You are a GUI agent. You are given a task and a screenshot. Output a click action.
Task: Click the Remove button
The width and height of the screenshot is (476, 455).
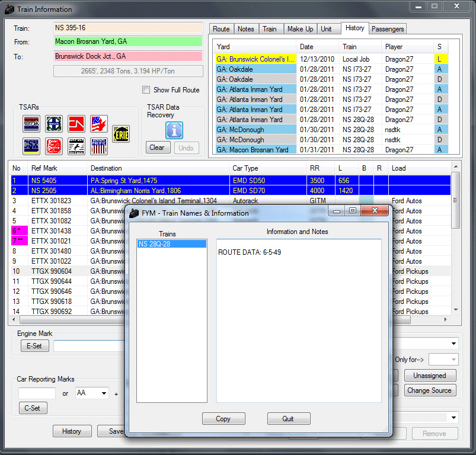(435, 434)
